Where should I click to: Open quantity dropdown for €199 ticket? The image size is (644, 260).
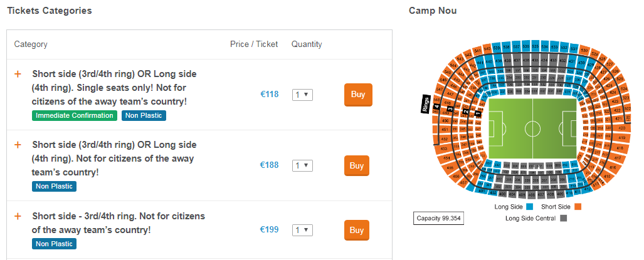302,230
